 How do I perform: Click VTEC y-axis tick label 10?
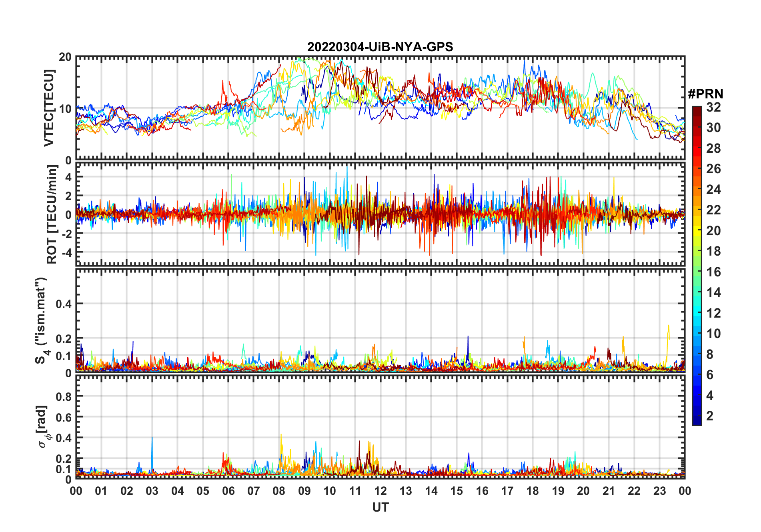(x=65, y=109)
